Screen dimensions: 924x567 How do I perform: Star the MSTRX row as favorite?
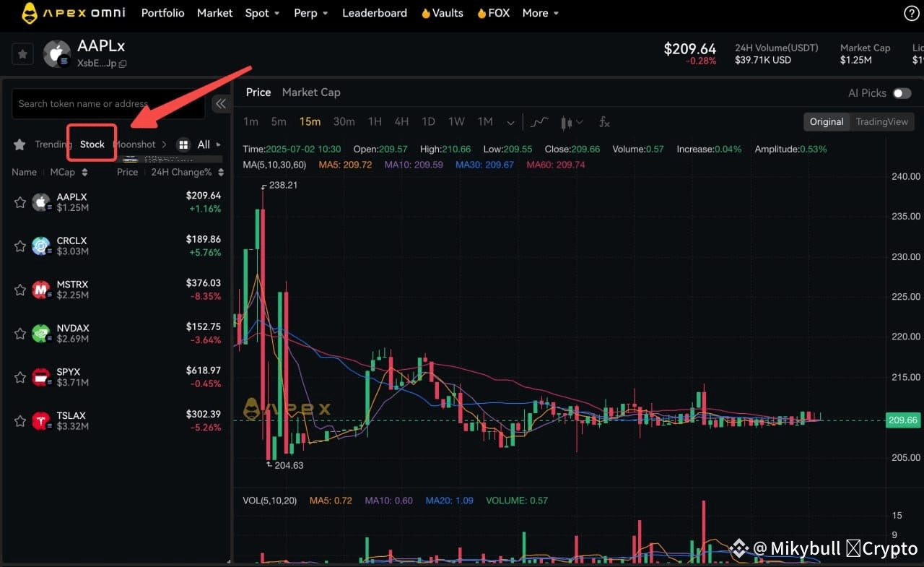tap(20, 290)
